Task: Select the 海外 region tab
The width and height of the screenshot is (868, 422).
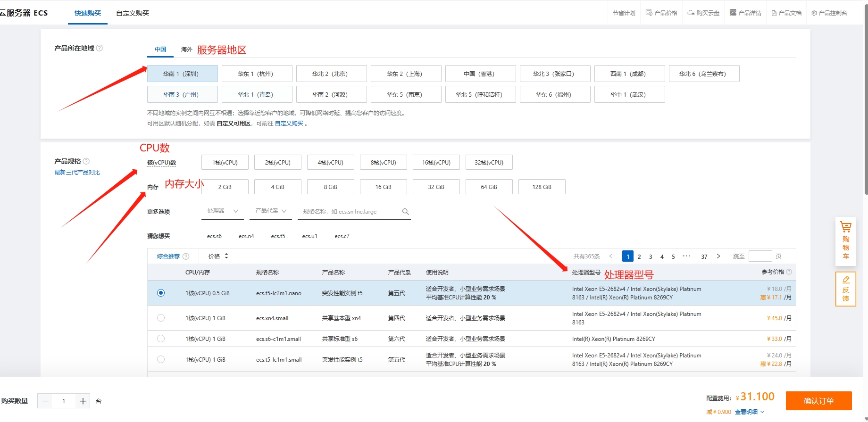Action: click(x=187, y=49)
